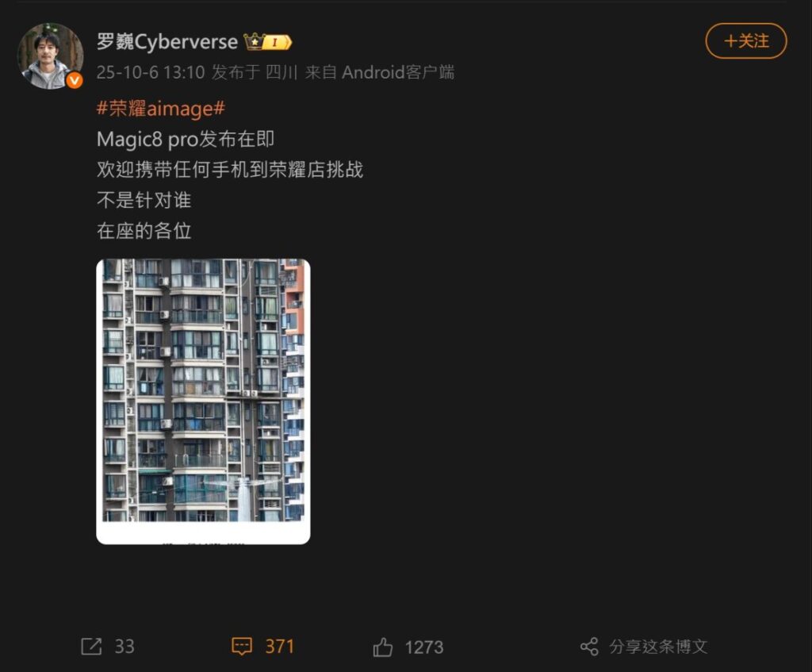Viewport: 812px width, 672px height.
Task: Open the #荣耀aimage# hashtag topic
Action: [161, 108]
